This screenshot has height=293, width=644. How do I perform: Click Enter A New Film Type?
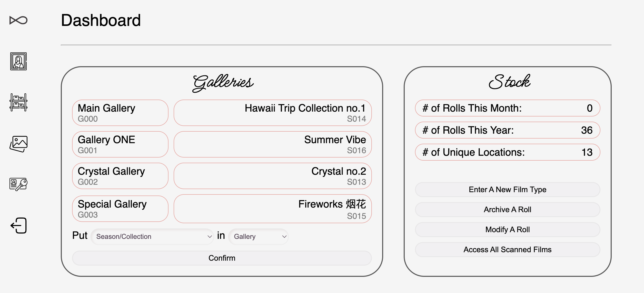click(507, 190)
